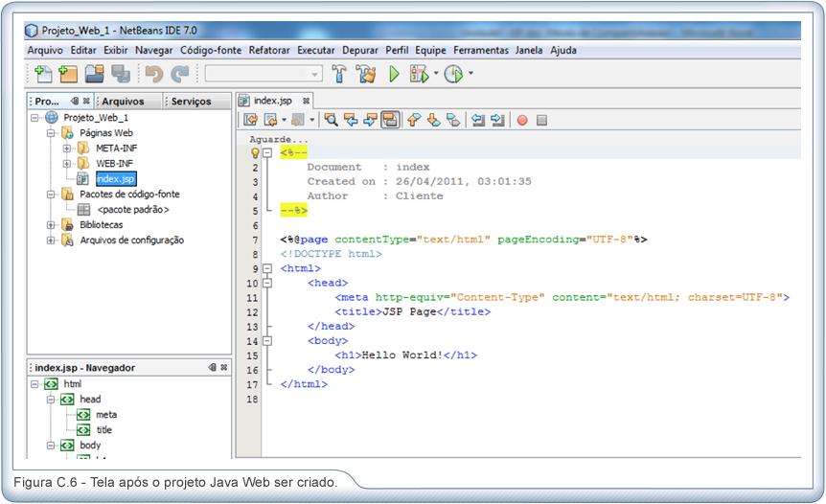Click the Hello World! text on line 15
Image resolution: width=826 pixels, height=504 pixels.
coord(402,355)
